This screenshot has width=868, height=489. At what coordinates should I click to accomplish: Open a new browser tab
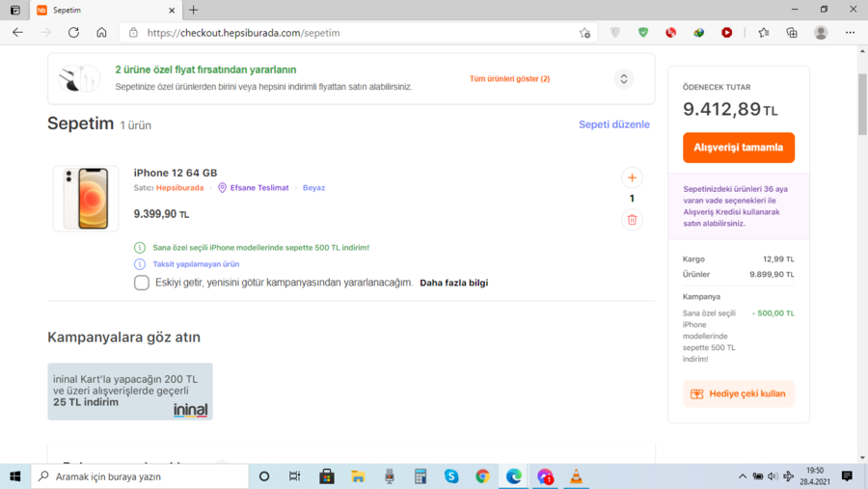pyautogui.click(x=193, y=10)
